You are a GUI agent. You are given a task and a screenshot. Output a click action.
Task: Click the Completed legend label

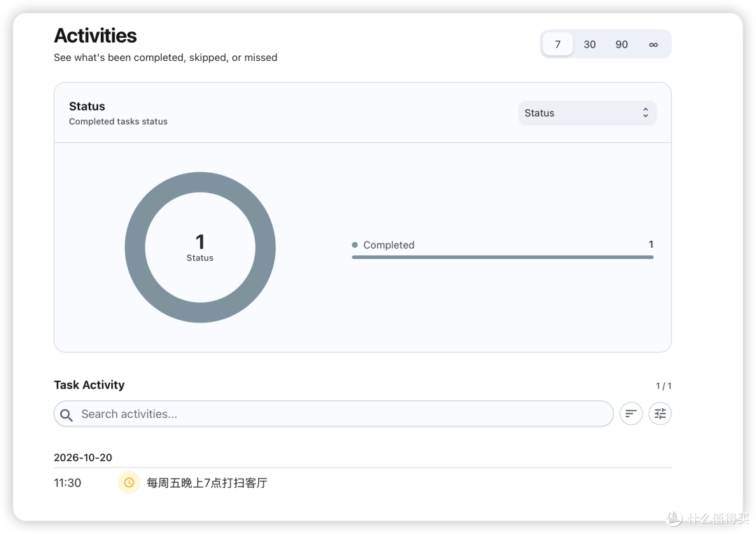pyautogui.click(x=388, y=245)
